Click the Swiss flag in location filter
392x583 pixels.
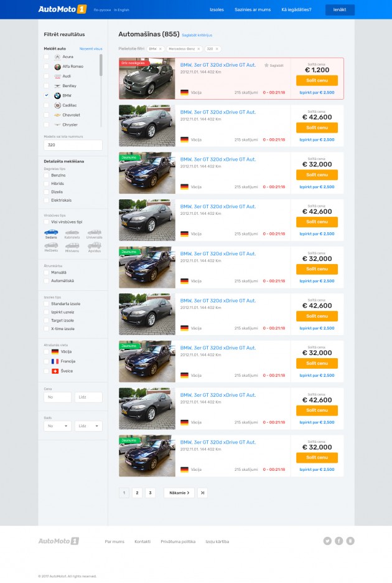pyautogui.click(x=55, y=371)
